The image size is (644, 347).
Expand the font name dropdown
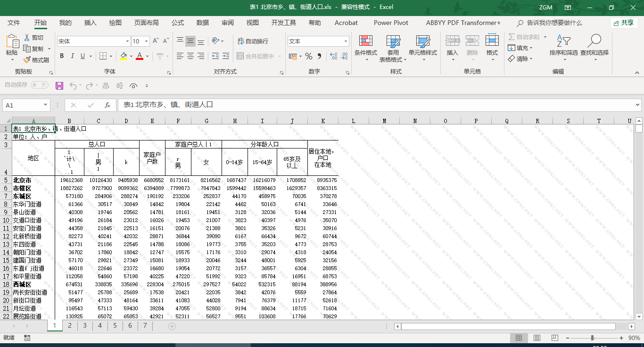[127, 41]
